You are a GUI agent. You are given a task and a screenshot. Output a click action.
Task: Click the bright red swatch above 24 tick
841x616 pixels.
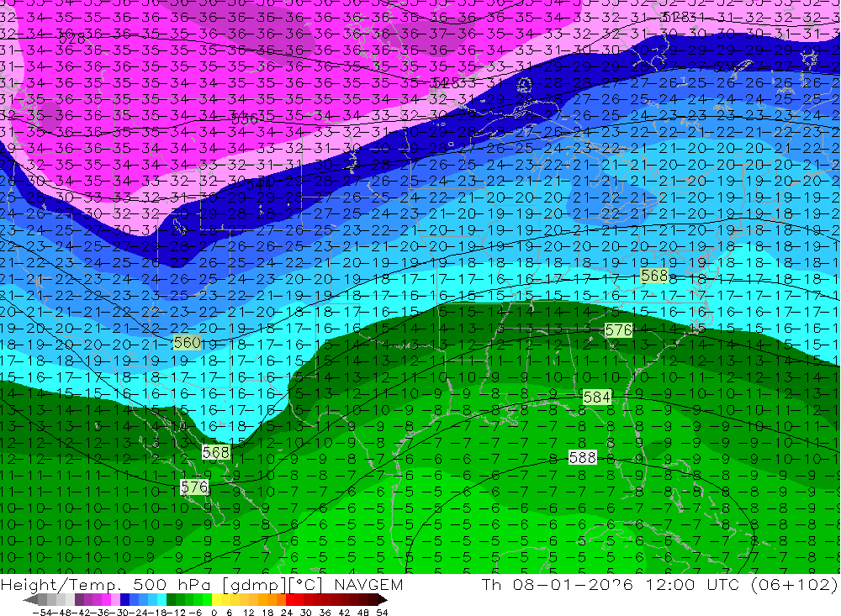click(x=290, y=599)
